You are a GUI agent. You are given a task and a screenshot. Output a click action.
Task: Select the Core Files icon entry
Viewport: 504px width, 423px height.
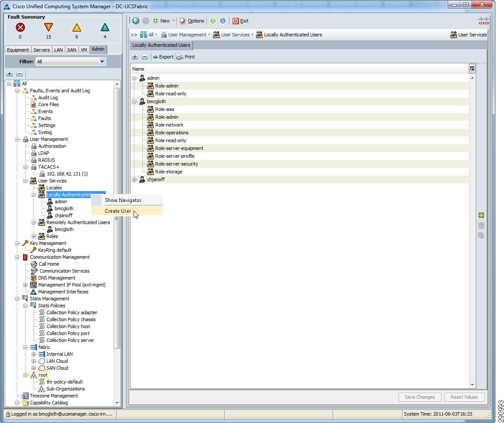point(33,105)
